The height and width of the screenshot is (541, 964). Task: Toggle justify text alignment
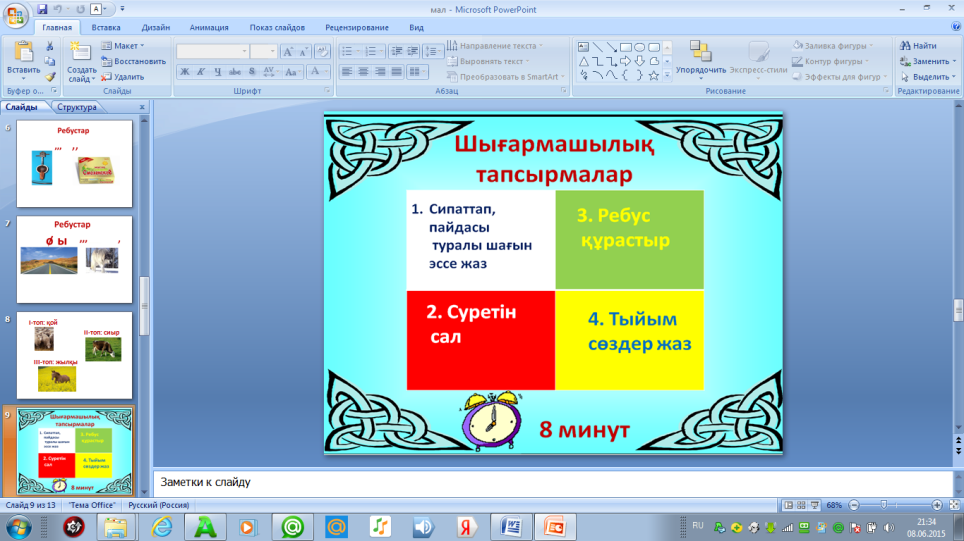point(397,72)
